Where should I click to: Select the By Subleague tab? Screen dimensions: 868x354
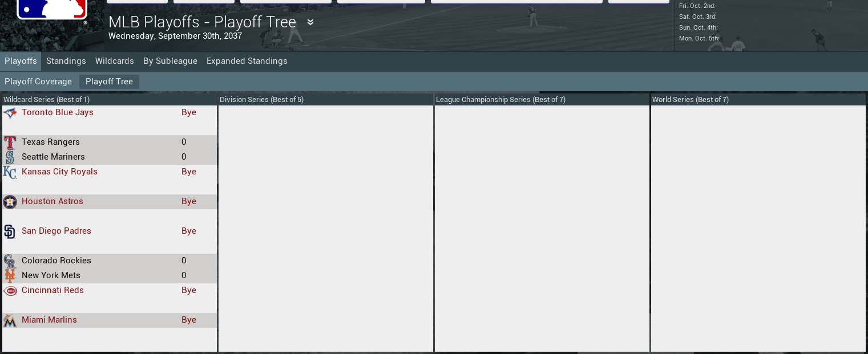[x=170, y=61]
